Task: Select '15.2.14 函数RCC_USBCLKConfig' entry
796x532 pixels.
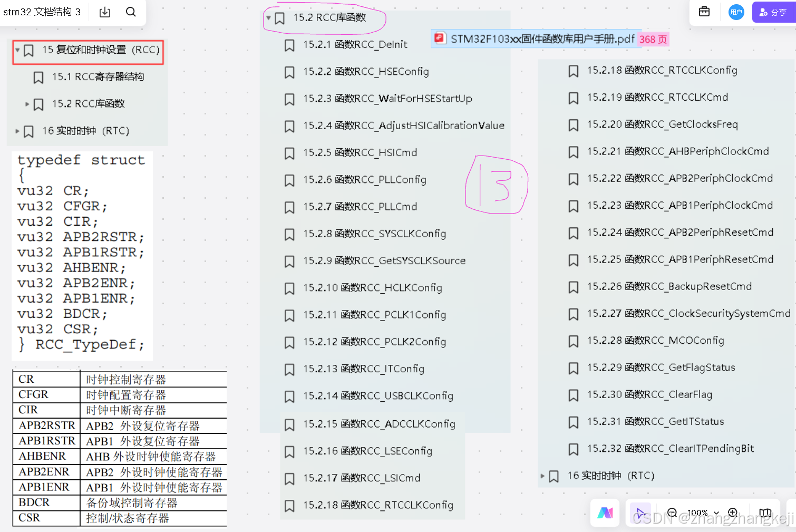Action: point(378,396)
